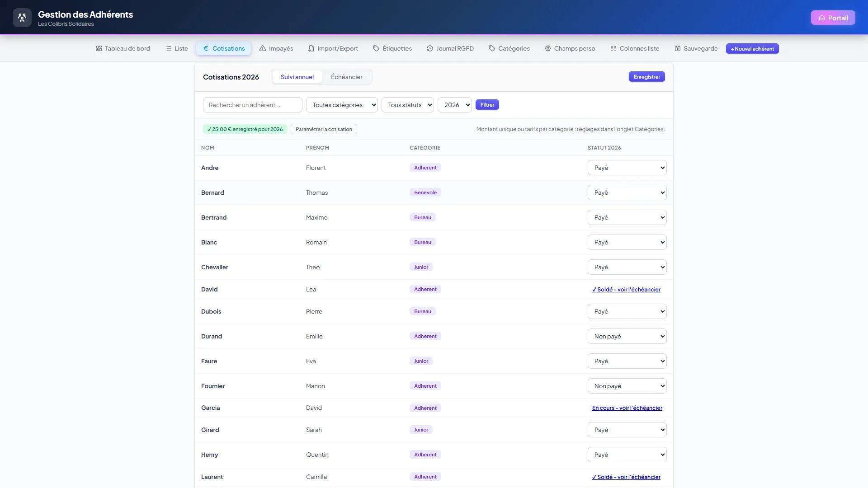This screenshot has width=868, height=488.
Task: Click the app logo icon in header
Action: click(x=22, y=18)
